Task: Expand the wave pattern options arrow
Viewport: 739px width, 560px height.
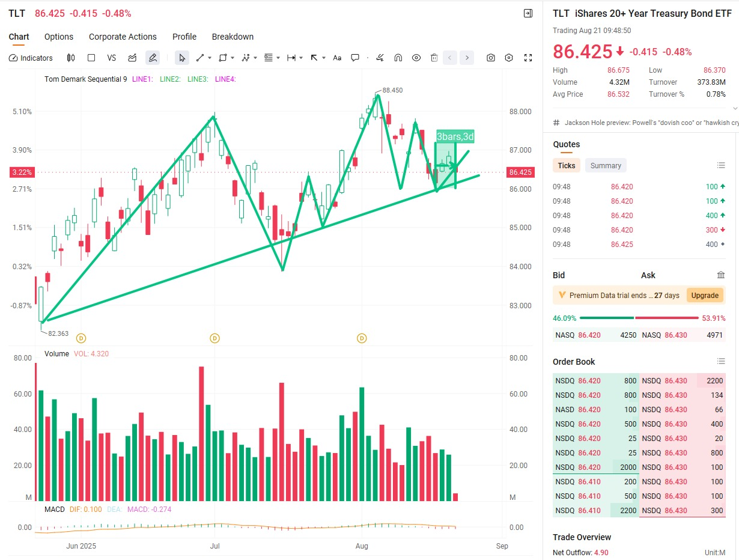Action: click(x=255, y=58)
